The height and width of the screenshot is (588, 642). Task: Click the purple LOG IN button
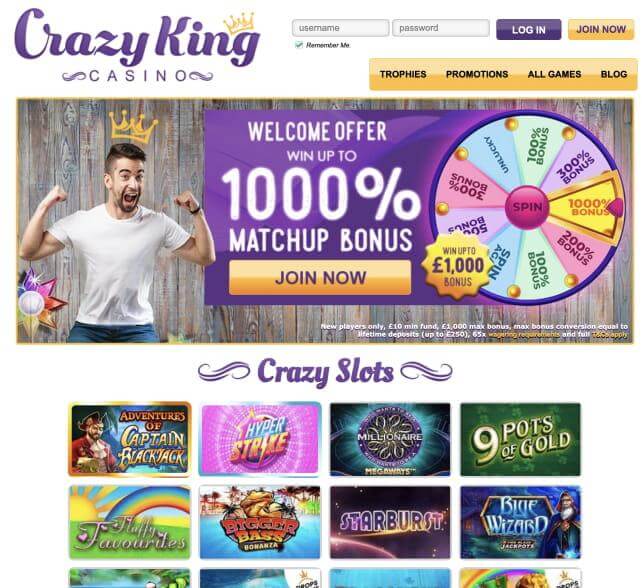tap(529, 29)
